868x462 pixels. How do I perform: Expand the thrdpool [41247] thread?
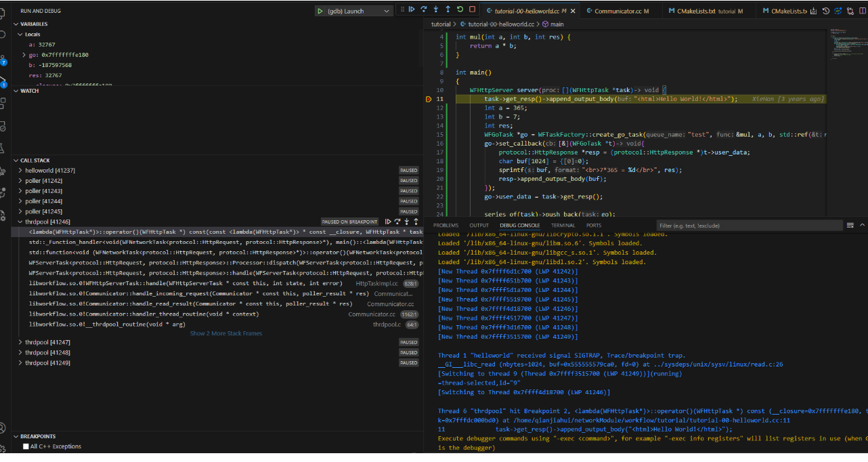coord(20,343)
